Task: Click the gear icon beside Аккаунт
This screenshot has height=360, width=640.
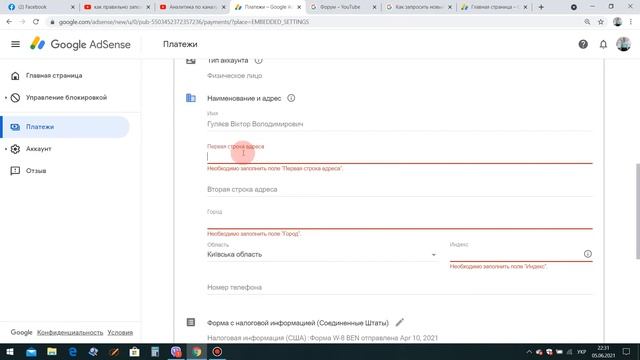Action: [x=15, y=149]
